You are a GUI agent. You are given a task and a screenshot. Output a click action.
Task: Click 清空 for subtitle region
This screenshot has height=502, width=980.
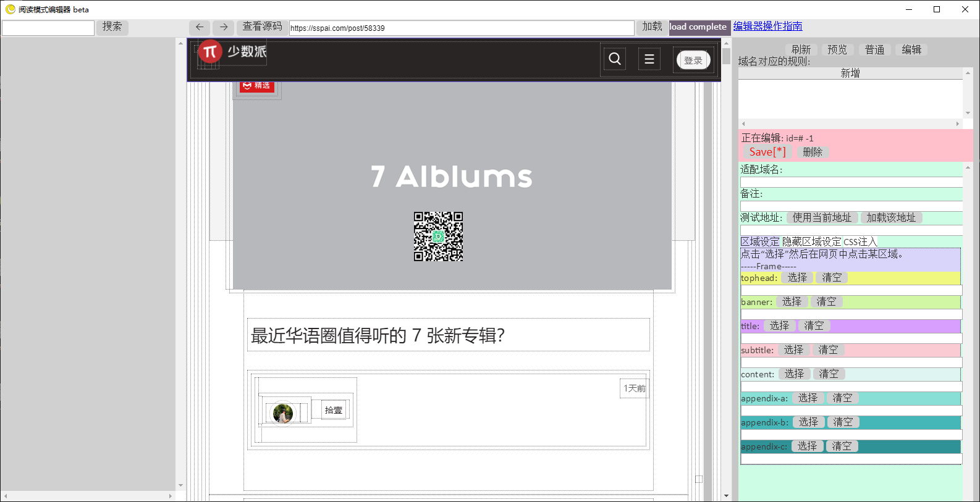coord(828,350)
